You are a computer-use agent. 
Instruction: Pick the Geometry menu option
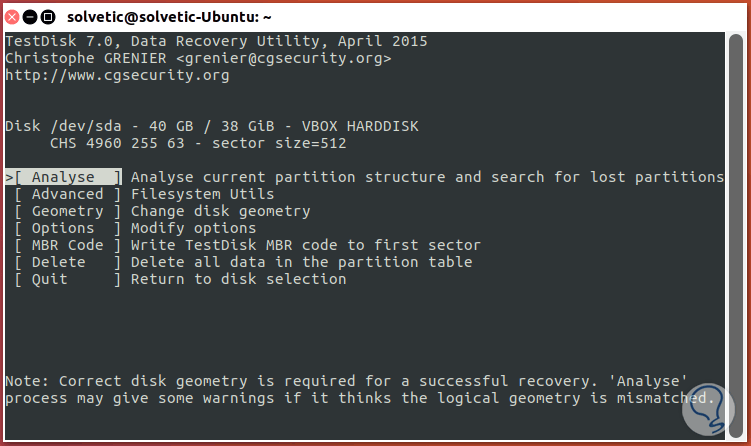[x=67, y=211]
